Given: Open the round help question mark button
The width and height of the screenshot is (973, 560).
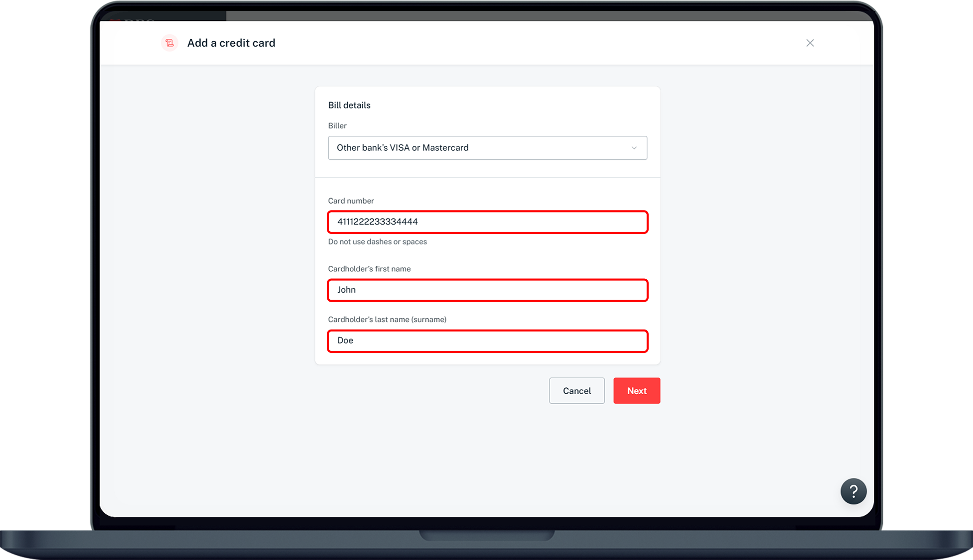Looking at the screenshot, I should point(853,491).
